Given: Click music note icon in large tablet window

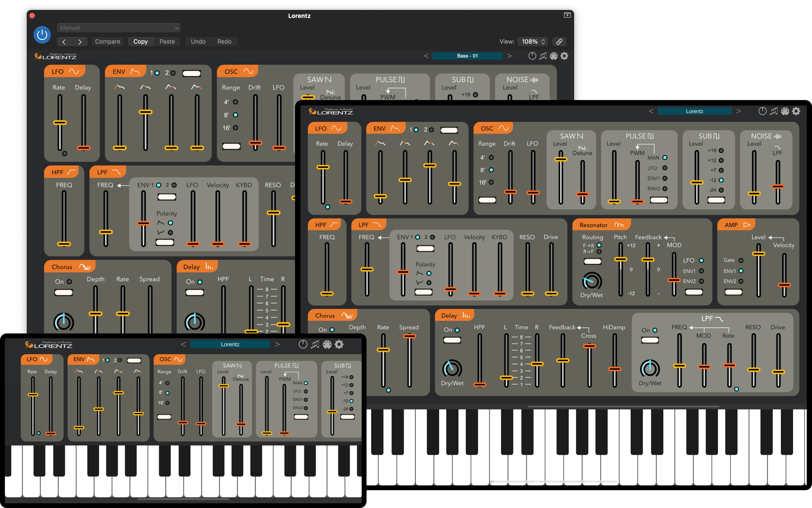Looking at the screenshot, I should (x=774, y=111).
